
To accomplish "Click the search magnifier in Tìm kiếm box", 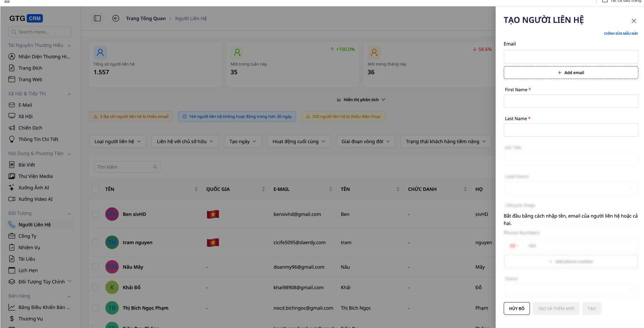I will point(155,167).
